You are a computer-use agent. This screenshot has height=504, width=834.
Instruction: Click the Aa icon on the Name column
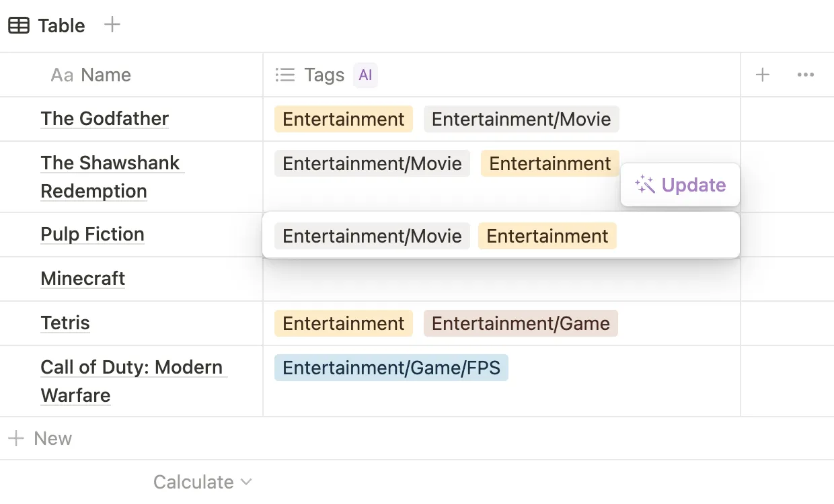[x=61, y=75]
